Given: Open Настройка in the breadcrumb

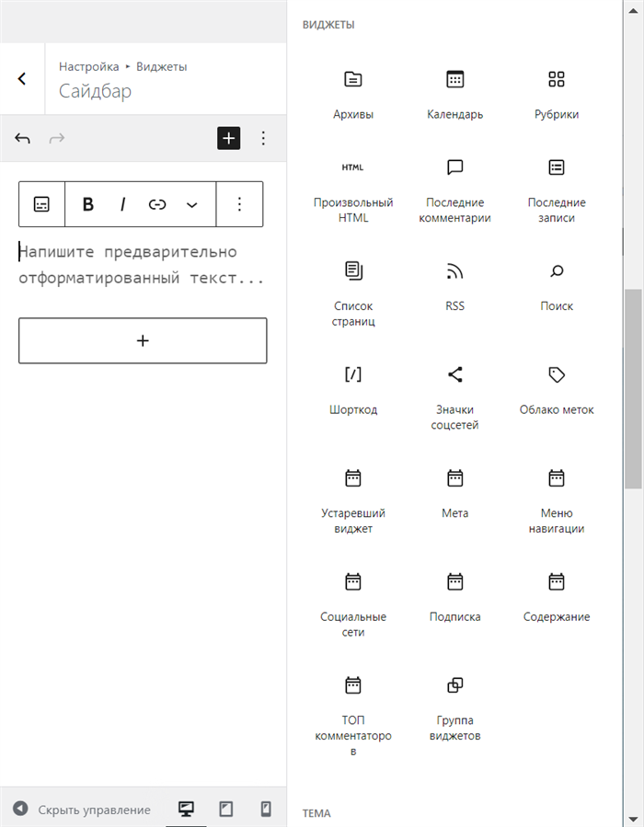Looking at the screenshot, I should tap(88, 66).
